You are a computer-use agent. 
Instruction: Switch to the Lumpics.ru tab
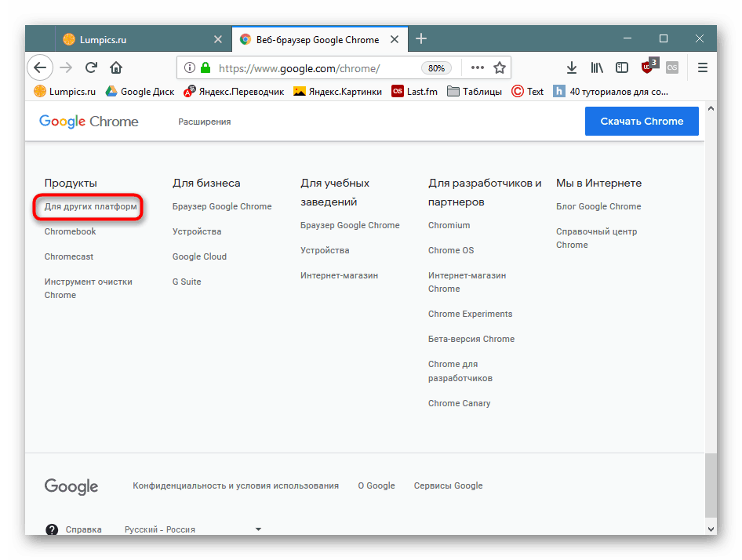(144, 39)
